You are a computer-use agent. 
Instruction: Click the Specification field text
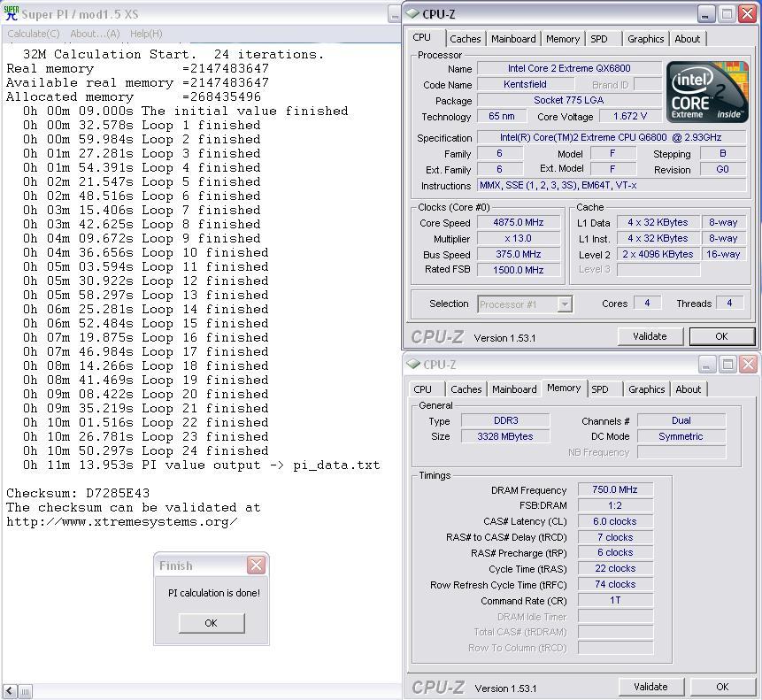[x=611, y=137]
